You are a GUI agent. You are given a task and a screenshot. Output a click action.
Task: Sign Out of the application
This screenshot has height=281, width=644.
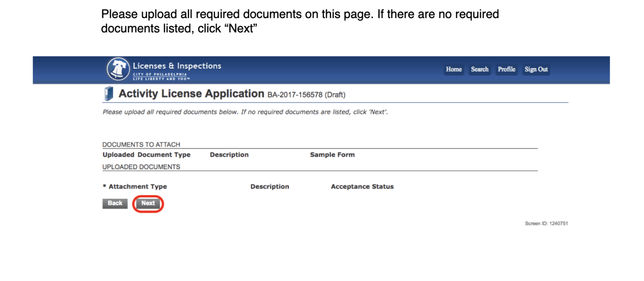point(536,69)
